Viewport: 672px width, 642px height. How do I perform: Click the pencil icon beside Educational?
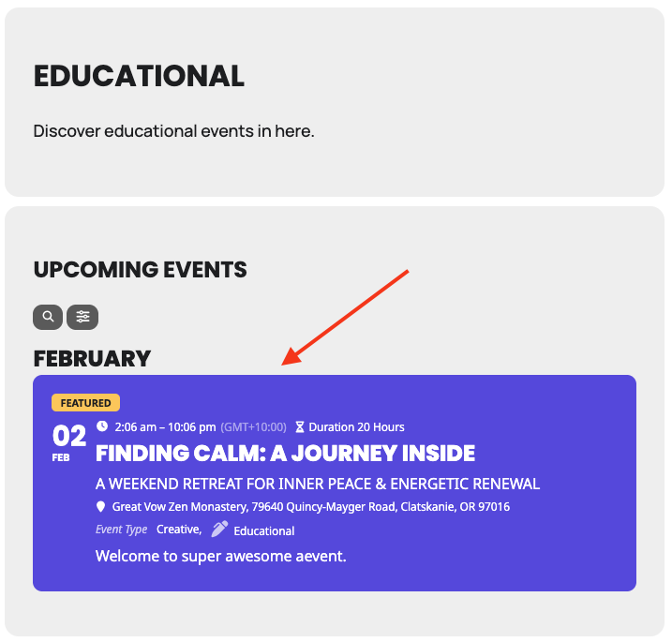(219, 530)
